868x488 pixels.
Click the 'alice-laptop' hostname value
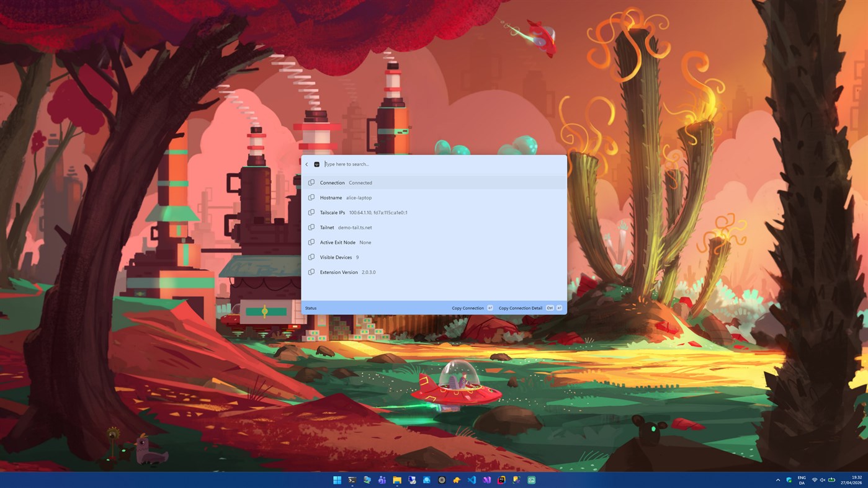pyautogui.click(x=359, y=198)
